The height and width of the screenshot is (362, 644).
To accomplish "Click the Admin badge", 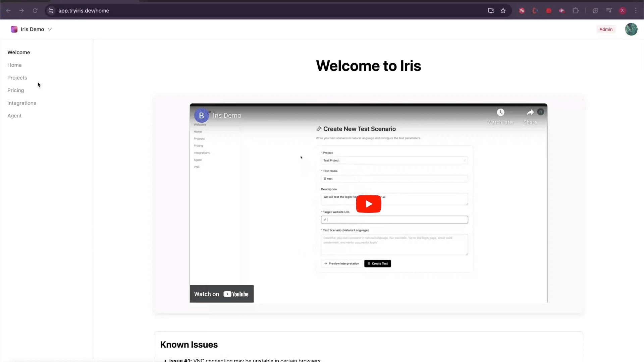I will pos(606,29).
